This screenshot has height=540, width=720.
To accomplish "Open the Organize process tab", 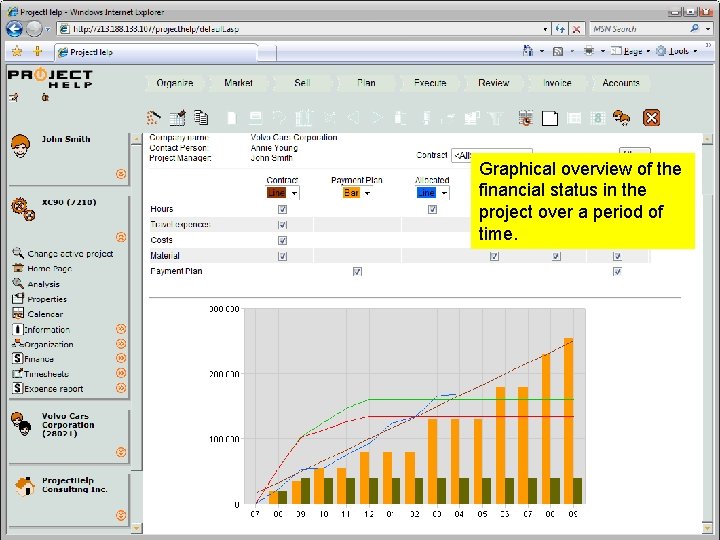I will [174, 83].
